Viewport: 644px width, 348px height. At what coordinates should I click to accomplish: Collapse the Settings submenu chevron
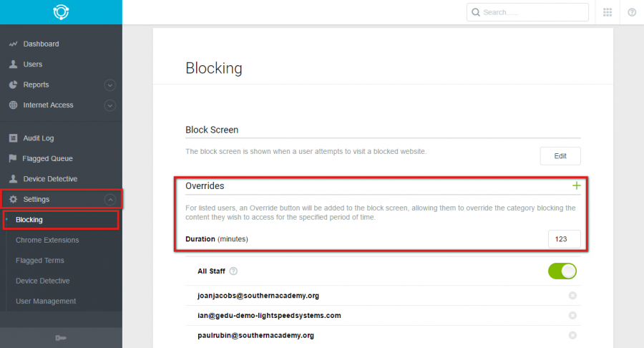click(109, 200)
